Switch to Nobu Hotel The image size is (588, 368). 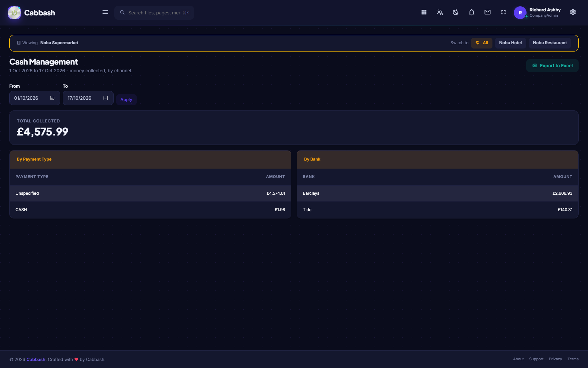510,43
